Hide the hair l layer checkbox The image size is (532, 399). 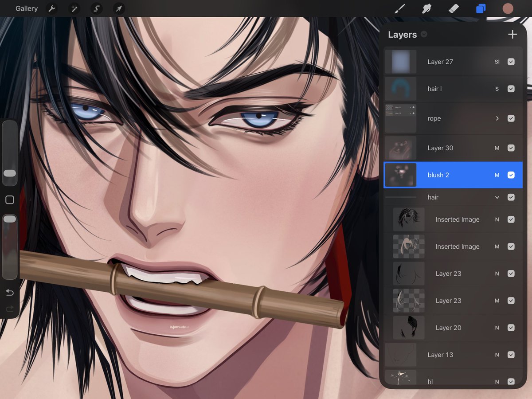(511, 89)
